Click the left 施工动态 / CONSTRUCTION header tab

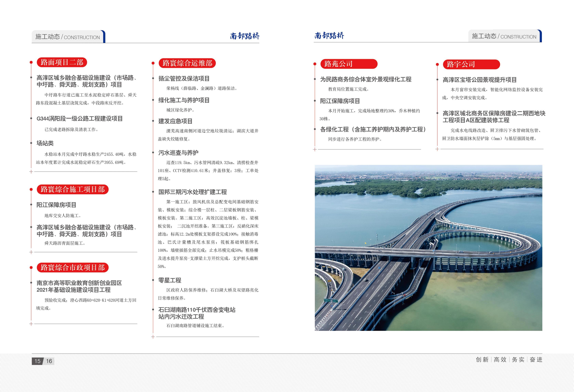(x=68, y=37)
